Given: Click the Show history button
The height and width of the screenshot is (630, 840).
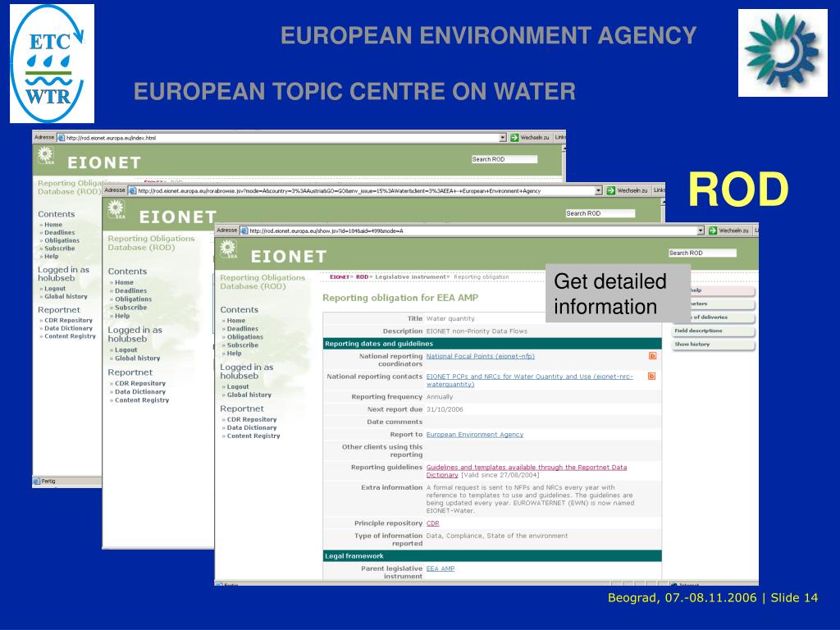Looking at the screenshot, I should [x=713, y=345].
